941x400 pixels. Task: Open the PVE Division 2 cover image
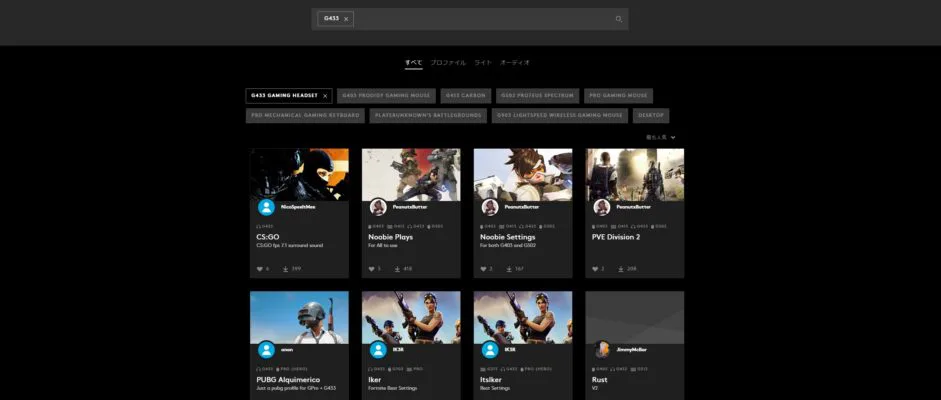click(635, 175)
